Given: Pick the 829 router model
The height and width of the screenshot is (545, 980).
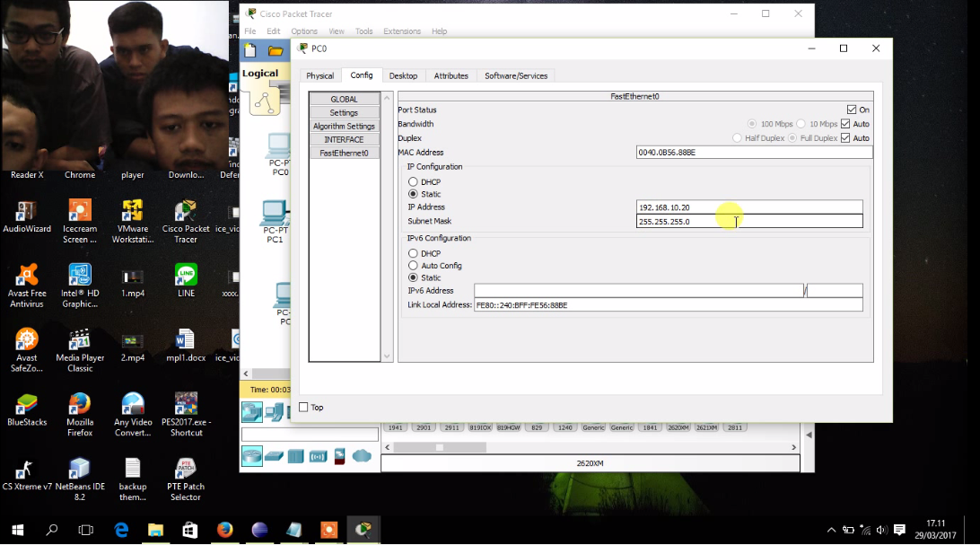Looking at the screenshot, I should (537, 427).
